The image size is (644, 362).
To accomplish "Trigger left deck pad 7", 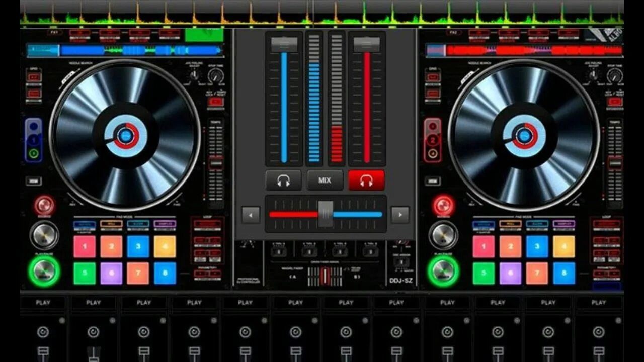I will point(138,274).
